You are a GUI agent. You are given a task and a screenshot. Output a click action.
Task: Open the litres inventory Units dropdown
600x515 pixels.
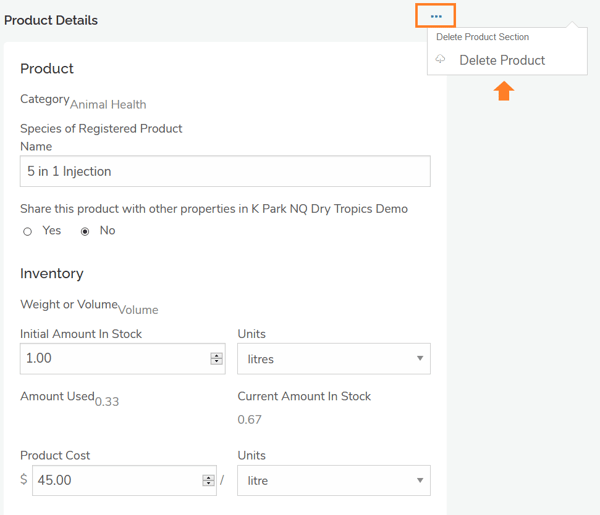click(x=333, y=358)
